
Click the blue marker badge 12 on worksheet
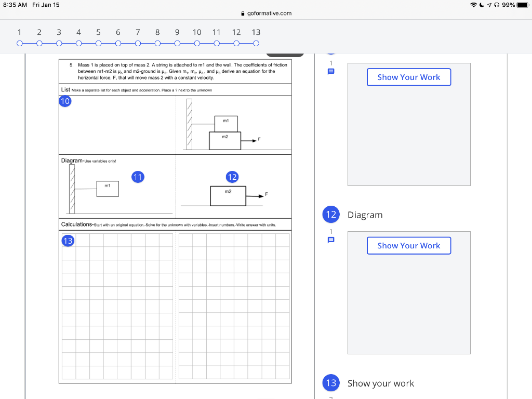232,177
